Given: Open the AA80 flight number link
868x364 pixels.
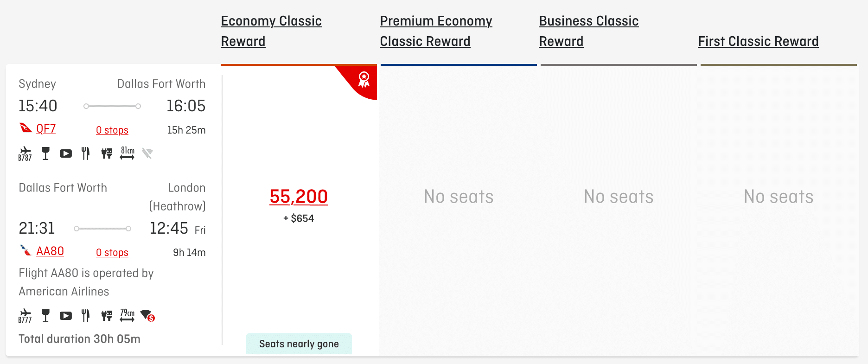Looking at the screenshot, I should pos(50,251).
